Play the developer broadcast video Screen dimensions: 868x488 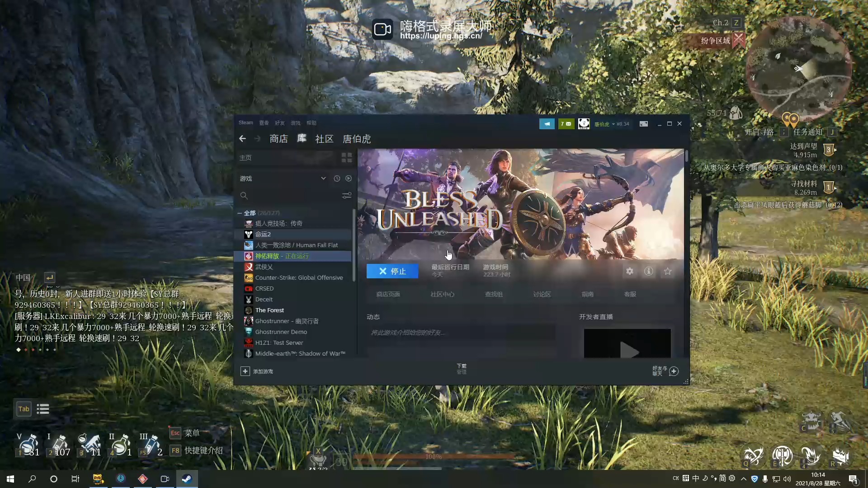coord(627,343)
